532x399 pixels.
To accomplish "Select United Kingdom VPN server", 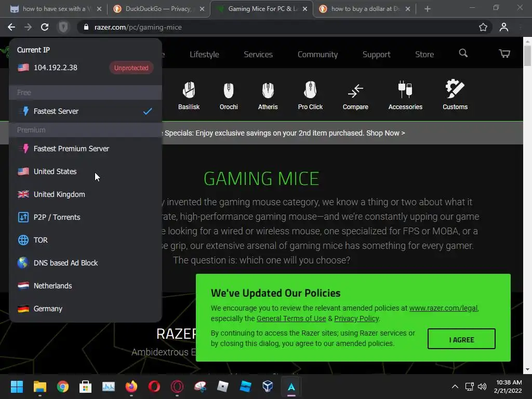I will coord(85,194).
